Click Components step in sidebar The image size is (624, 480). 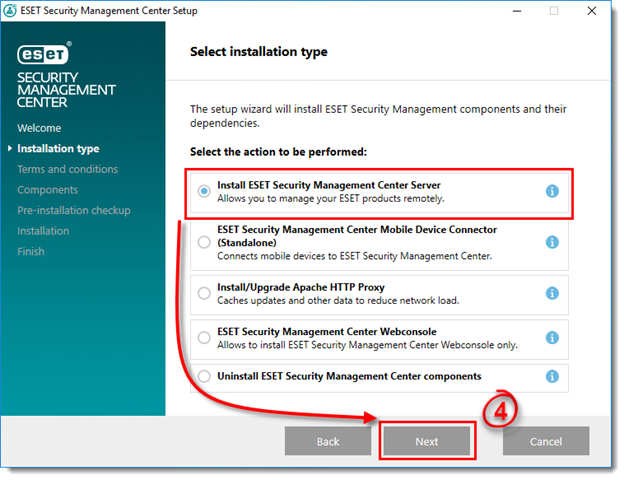47,190
